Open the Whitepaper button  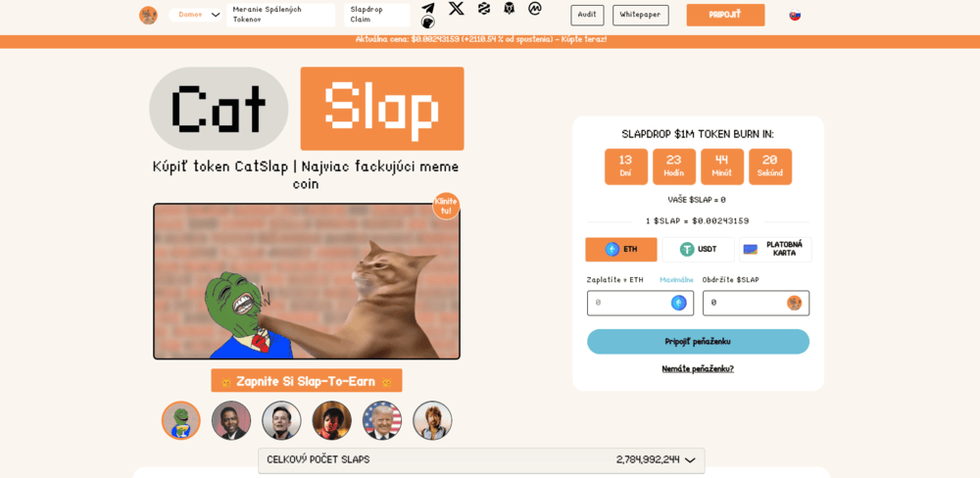click(641, 15)
